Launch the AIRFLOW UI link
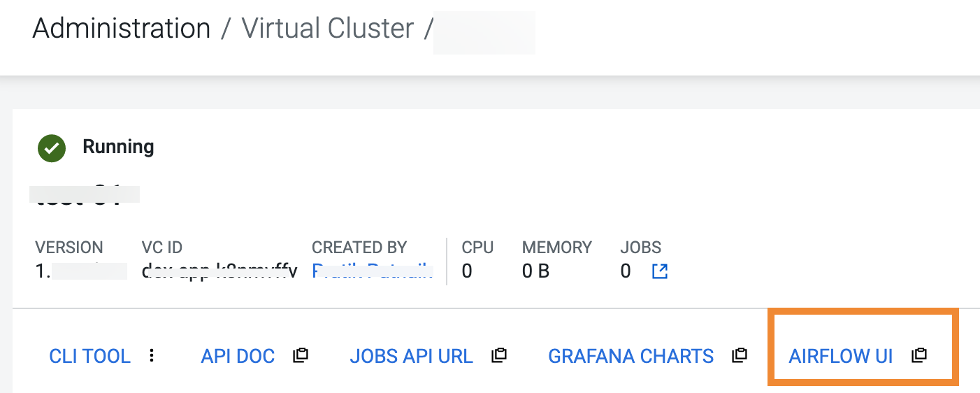This screenshot has height=393, width=980. [840, 356]
